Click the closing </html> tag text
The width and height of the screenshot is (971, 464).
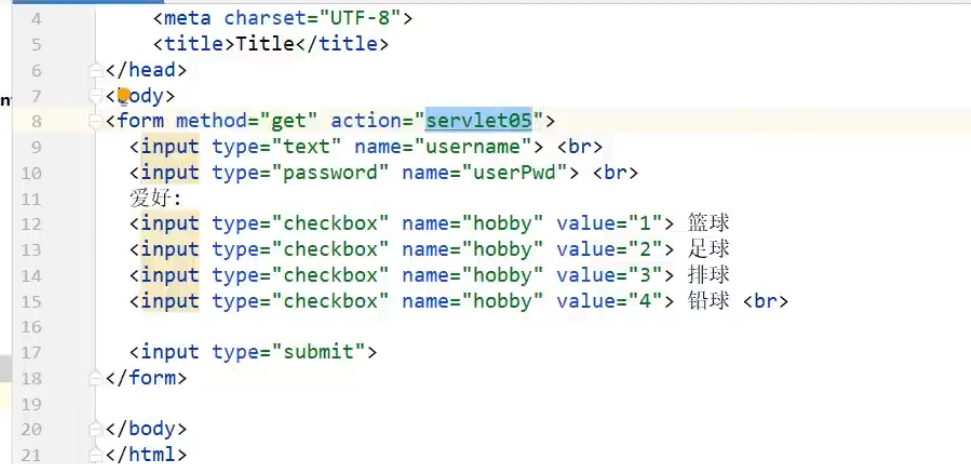[146, 454]
